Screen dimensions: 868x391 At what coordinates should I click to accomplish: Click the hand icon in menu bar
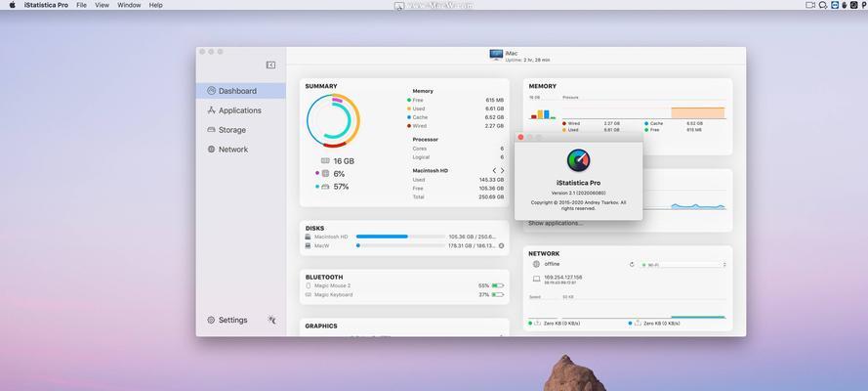point(845,5)
